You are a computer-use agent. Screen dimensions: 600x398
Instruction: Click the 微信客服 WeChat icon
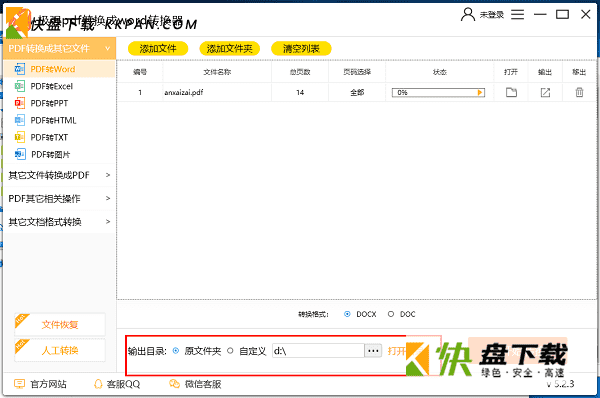point(174,384)
